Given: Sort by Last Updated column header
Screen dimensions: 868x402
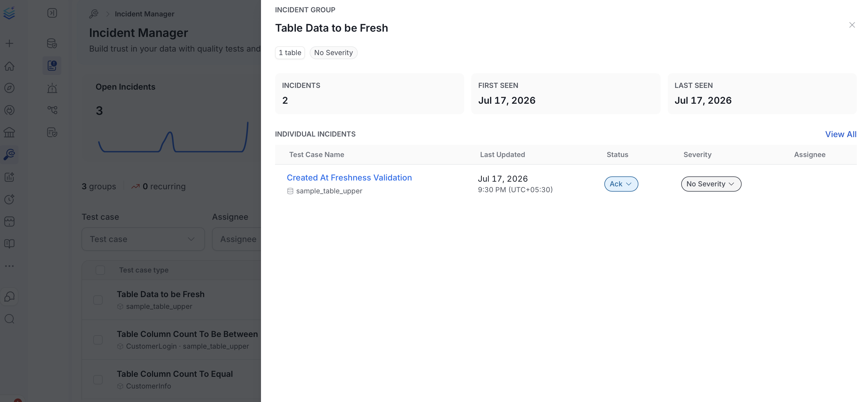Looking at the screenshot, I should [x=502, y=154].
